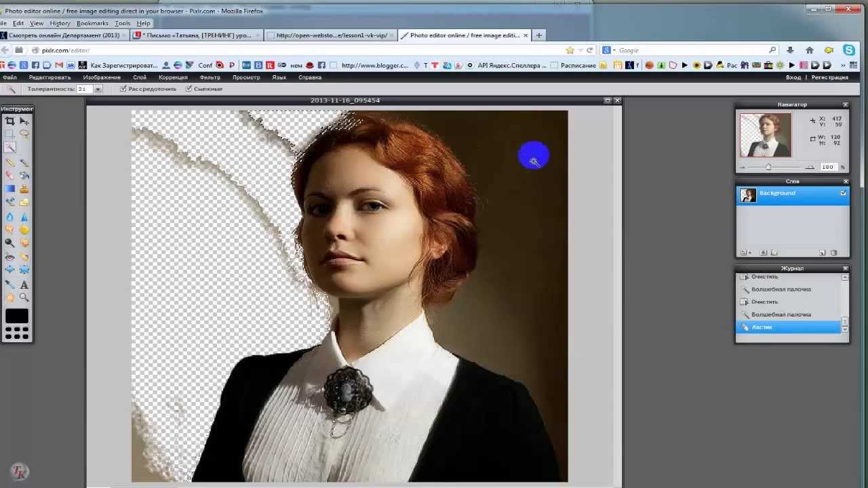Open the Толерантность value dropdown arrow
The height and width of the screenshot is (488, 868).
tap(98, 89)
